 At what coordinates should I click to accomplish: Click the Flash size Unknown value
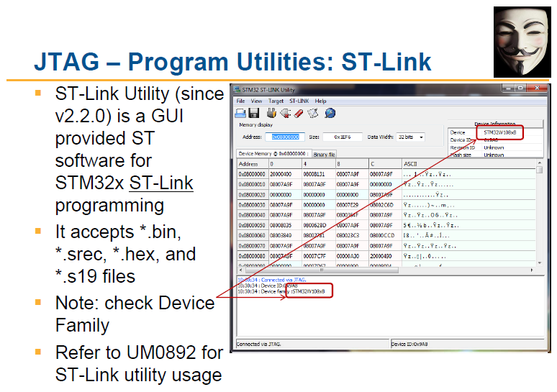point(494,155)
